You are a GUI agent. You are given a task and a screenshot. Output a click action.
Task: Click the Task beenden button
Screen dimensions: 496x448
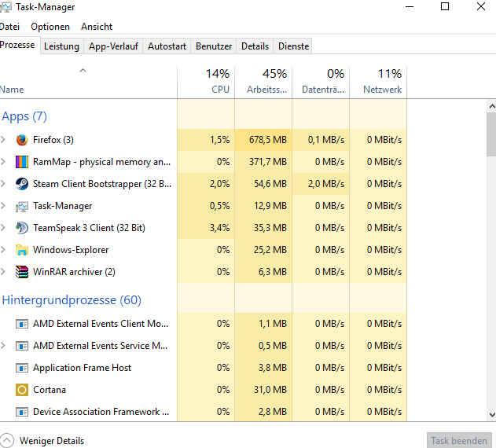460,440
